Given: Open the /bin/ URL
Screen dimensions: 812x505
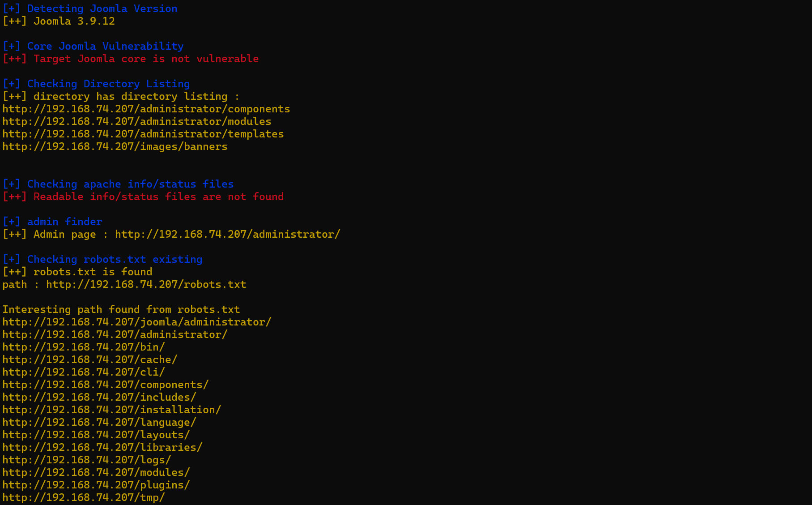Looking at the screenshot, I should coord(84,347).
